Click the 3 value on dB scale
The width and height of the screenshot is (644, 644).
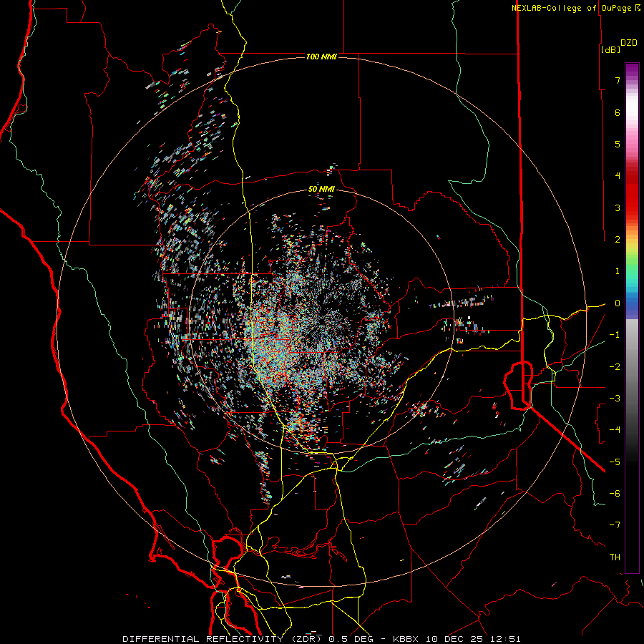coord(618,208)
